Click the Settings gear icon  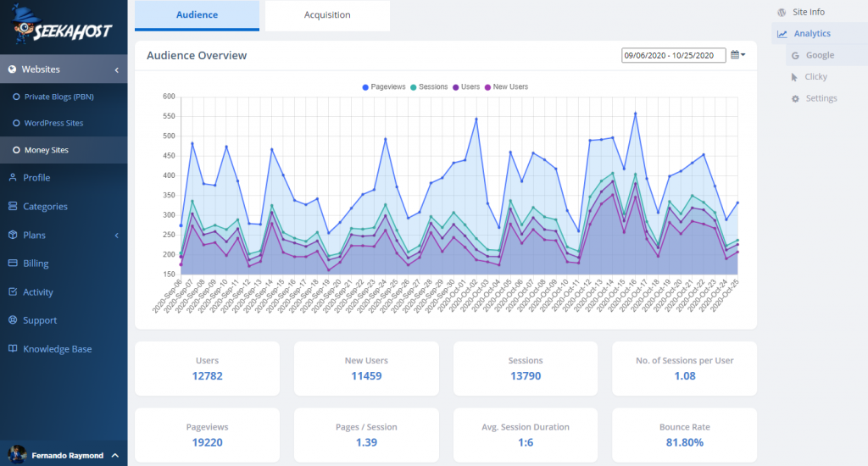[795, 98]
